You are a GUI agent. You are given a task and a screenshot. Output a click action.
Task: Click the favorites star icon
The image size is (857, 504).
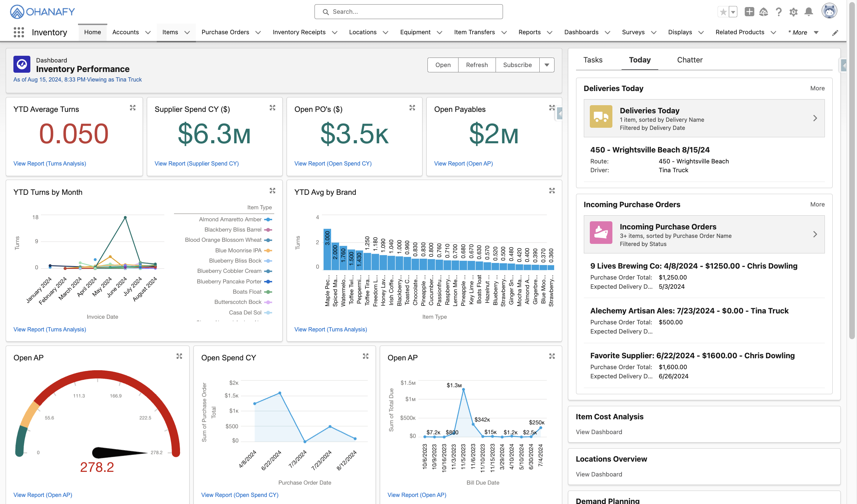coord(723,12)
